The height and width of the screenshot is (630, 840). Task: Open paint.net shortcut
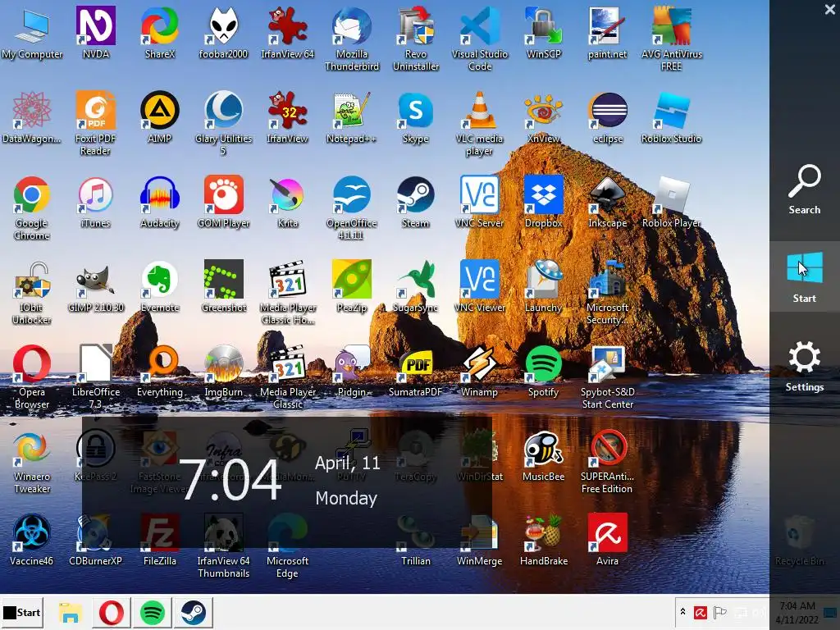point(607,33)
